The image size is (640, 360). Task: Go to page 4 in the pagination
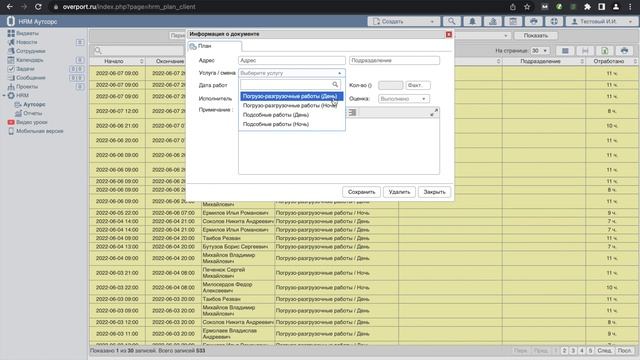(582, 351)
